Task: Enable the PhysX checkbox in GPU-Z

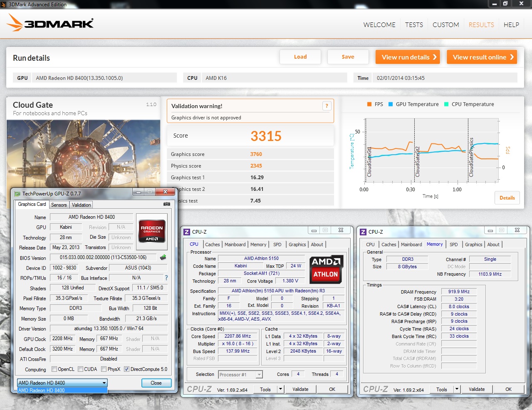Action: coord(104,369)
